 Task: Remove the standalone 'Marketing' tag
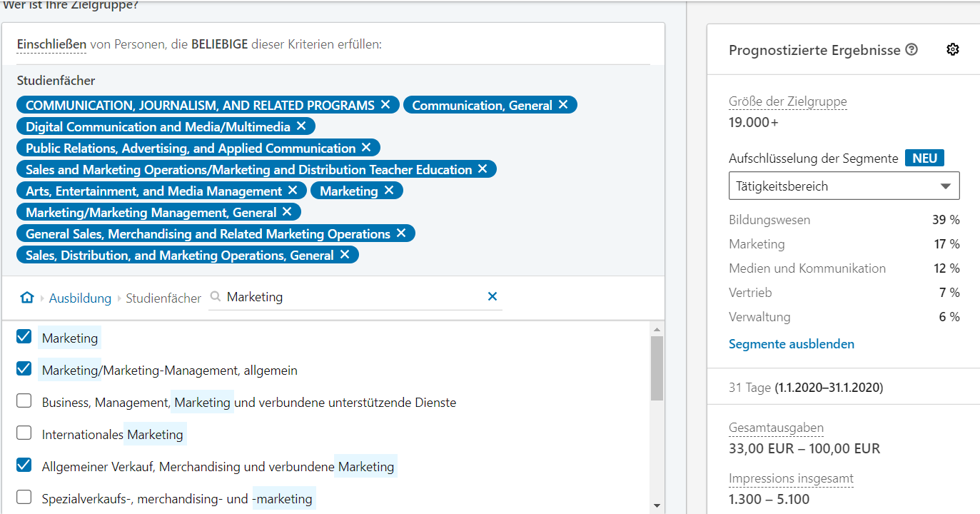[389, 191]
